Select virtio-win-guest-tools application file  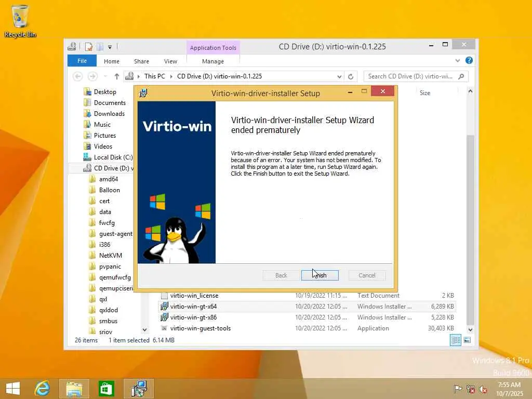pyautogui.click(x=200, y=328)
